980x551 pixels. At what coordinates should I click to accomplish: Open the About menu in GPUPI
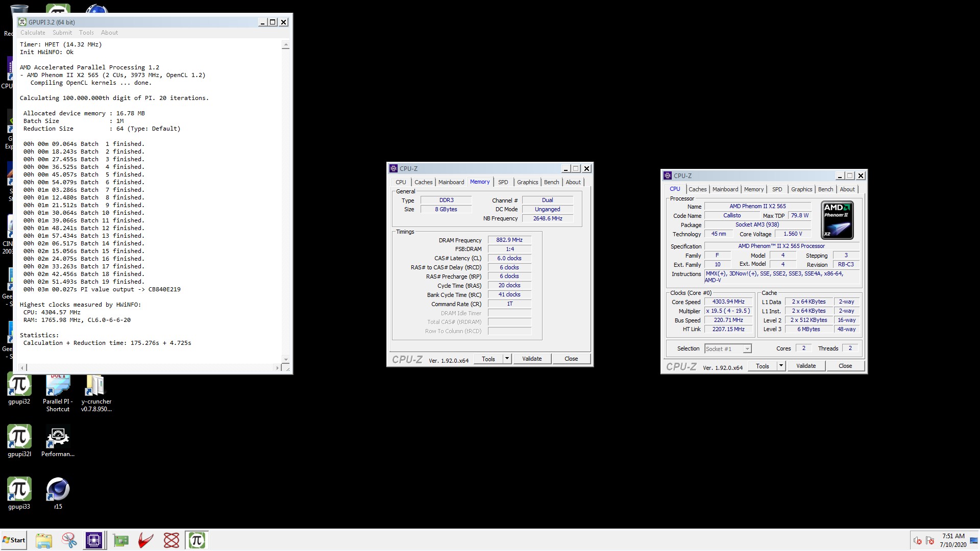click(109, 33)
